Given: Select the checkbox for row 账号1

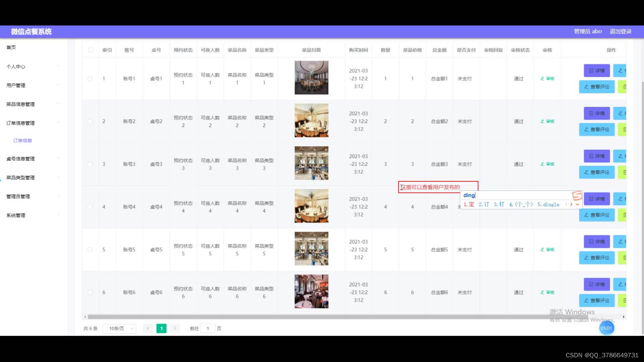Looking at the screenshot, I should [90, 79].
